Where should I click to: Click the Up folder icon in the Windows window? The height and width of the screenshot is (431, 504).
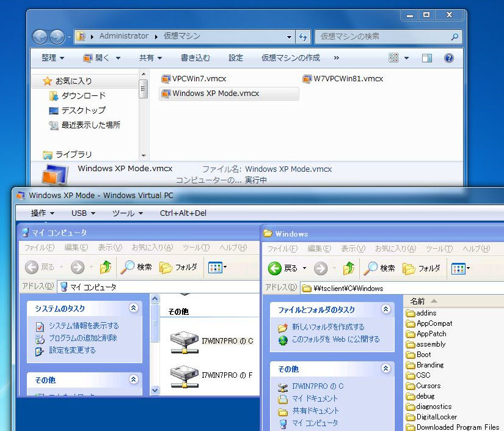click(x=349, y=268)
